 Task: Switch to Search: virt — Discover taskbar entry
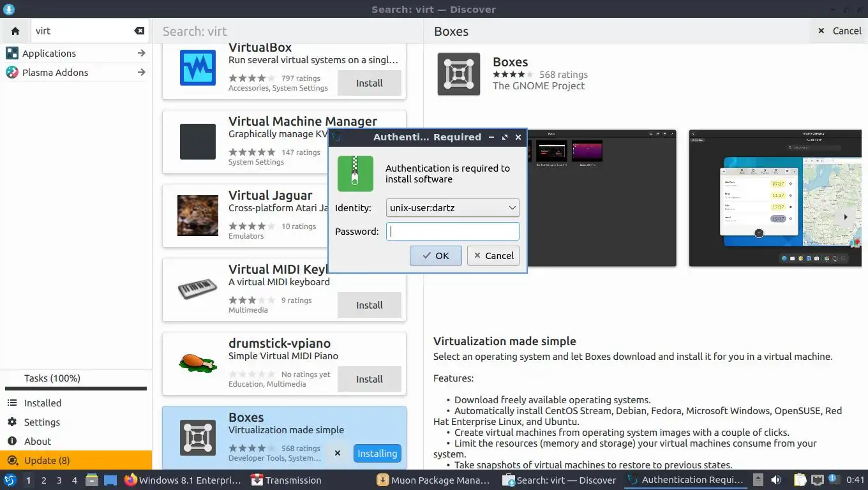point(560,480)
